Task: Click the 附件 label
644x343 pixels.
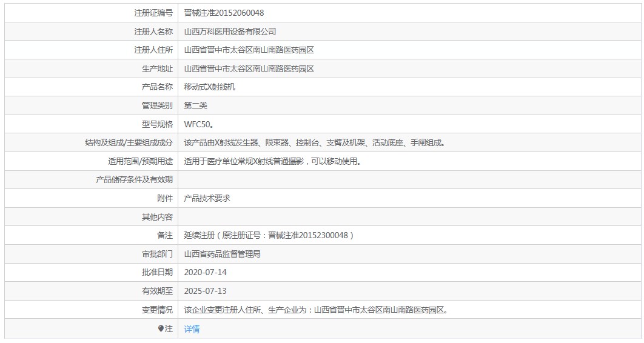Action: 165,199
